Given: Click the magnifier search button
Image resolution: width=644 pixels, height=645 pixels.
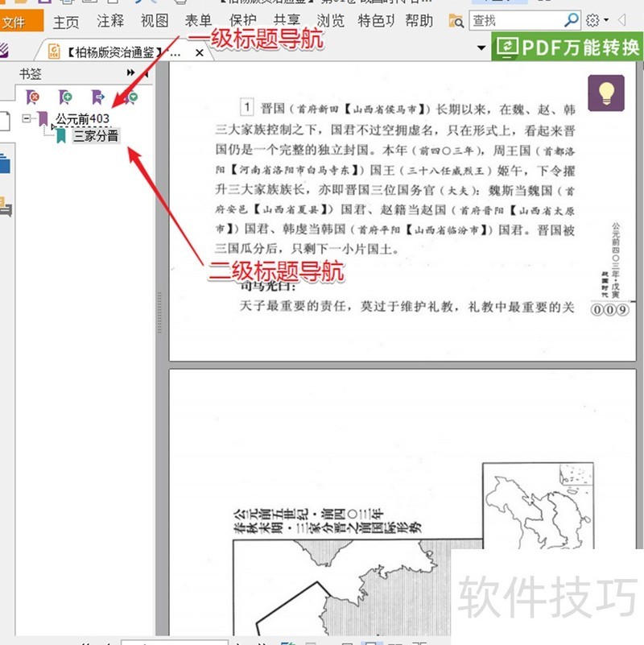Looking at the screenshot, I should [572, 20].
